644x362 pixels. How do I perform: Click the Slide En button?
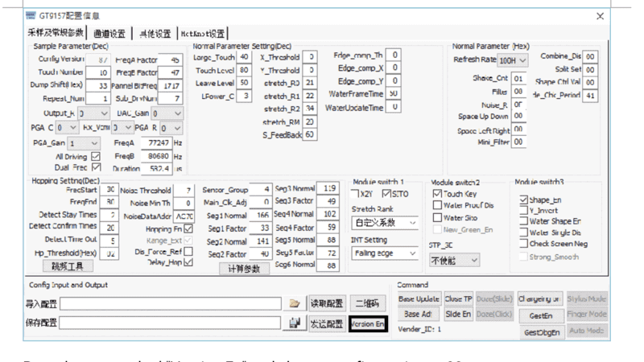(458, 314)
